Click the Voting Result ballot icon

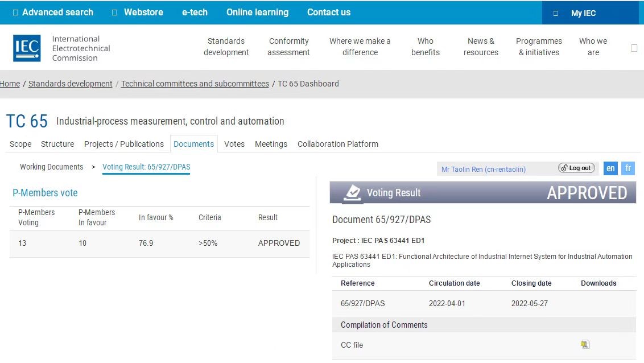(353, 193)
